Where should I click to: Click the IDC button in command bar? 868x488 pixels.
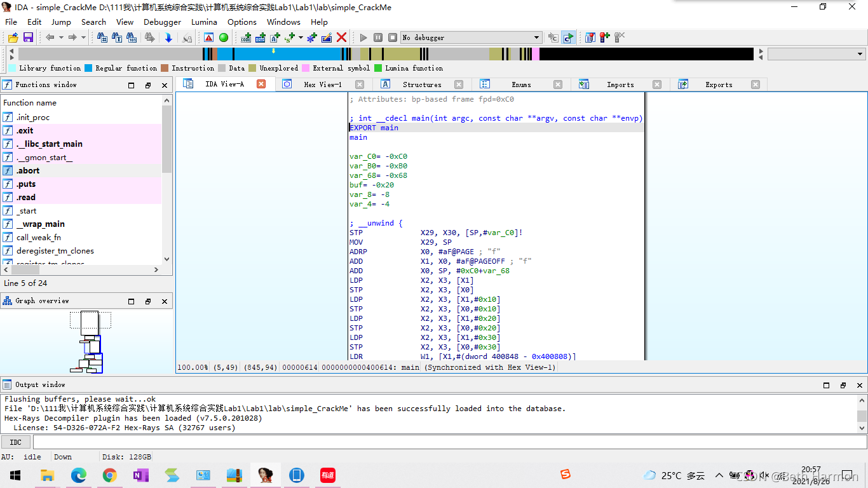16,442
